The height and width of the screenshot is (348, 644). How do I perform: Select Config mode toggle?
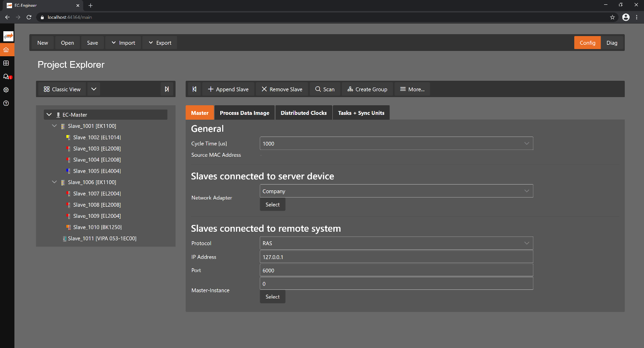tap(587, 43)
